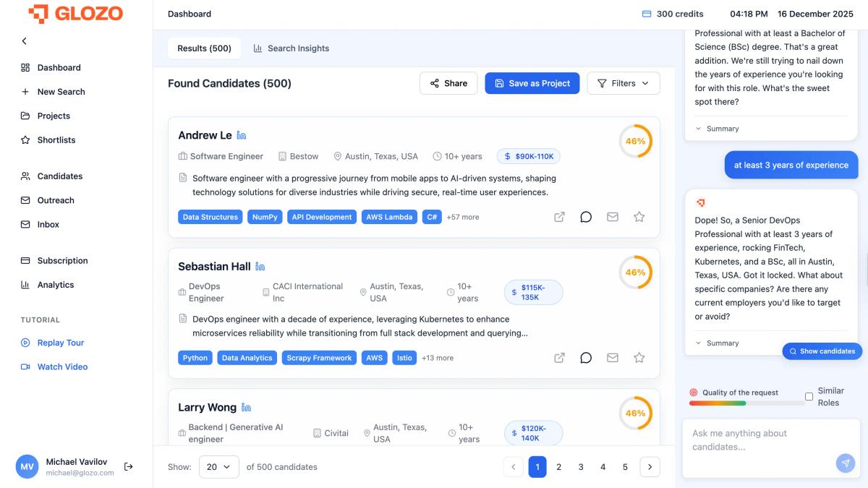
Task: Change results per page with Show dropdown
Action: 219,467
